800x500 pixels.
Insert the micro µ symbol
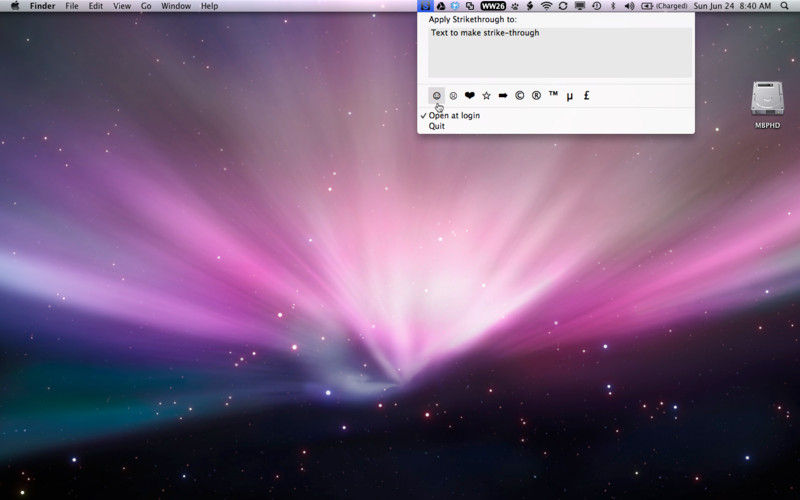tap(570, 95)
